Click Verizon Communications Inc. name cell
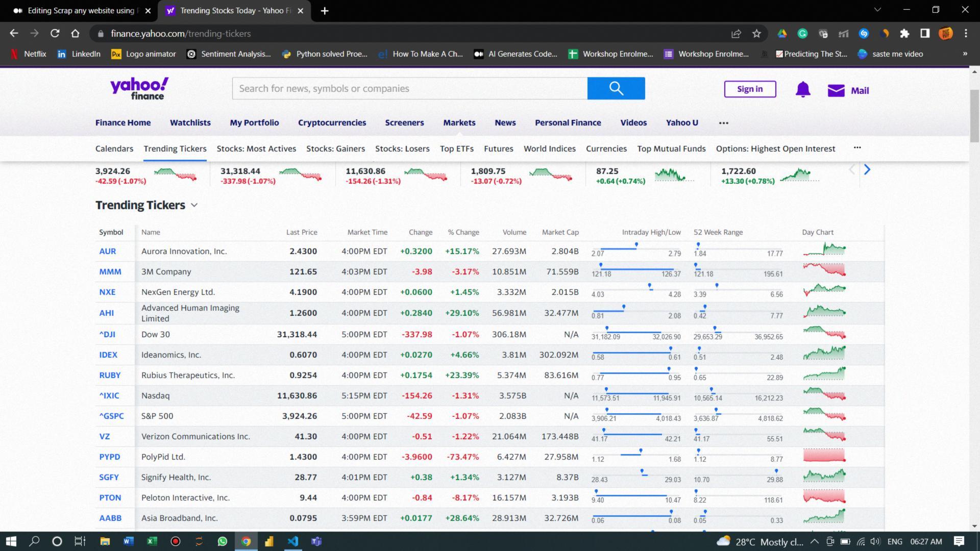This screenshot has width=980, height=551. pos(195,436)
